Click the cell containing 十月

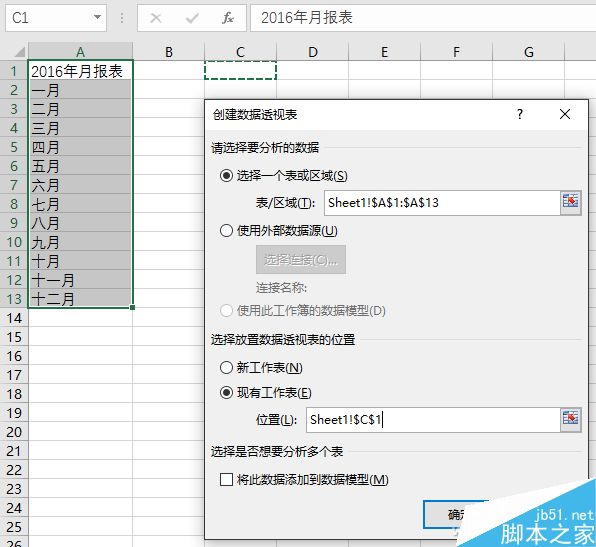tap(80, 261)
